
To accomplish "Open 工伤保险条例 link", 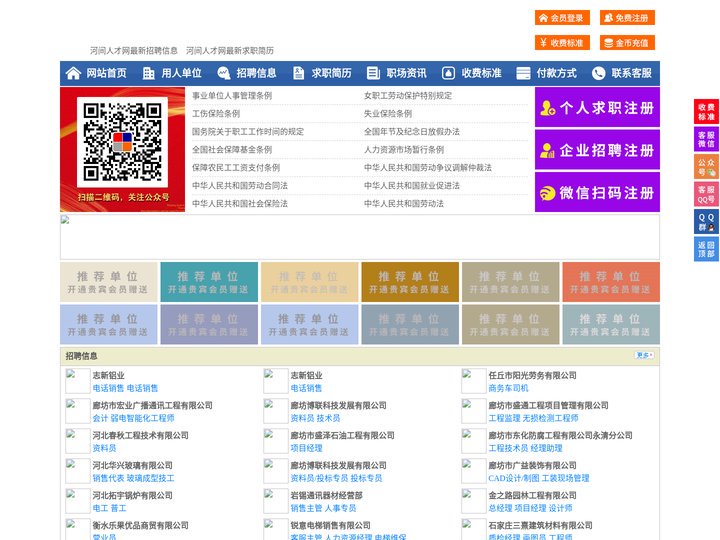I will [x=216, y=113].
